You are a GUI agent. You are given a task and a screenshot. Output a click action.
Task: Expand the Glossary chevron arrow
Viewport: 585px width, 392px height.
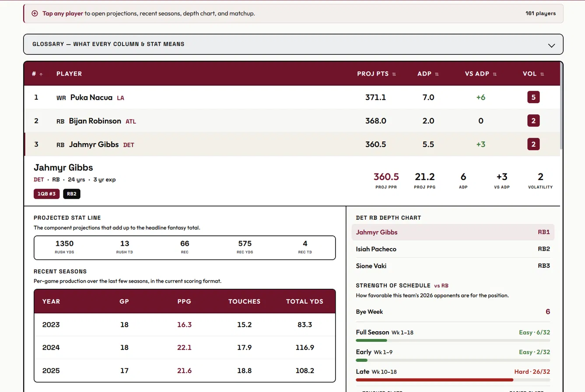coord(551,45)
